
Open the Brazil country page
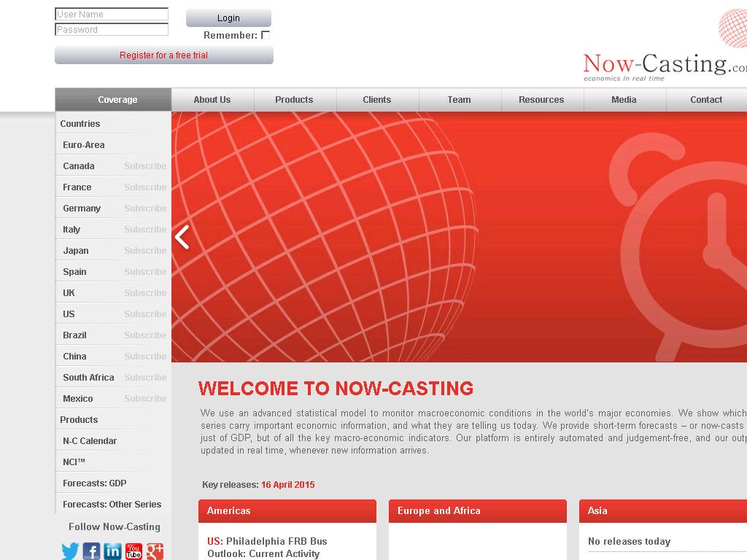[75, 335]
